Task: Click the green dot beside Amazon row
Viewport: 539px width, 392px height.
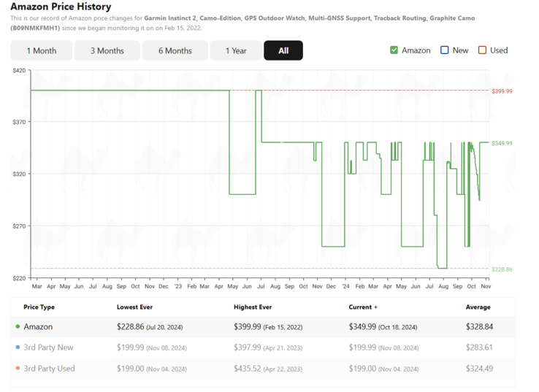Action: (x=18, y=326)
